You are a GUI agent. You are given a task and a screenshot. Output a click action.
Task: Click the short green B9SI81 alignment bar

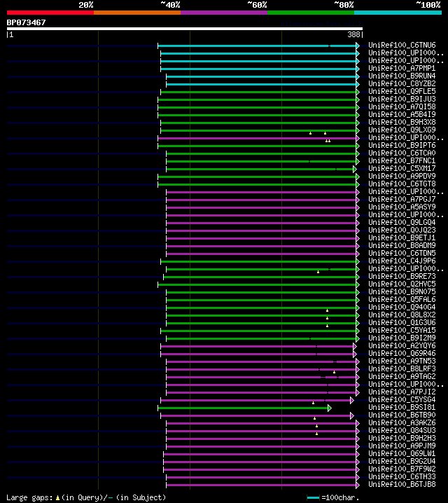[244, 408]
